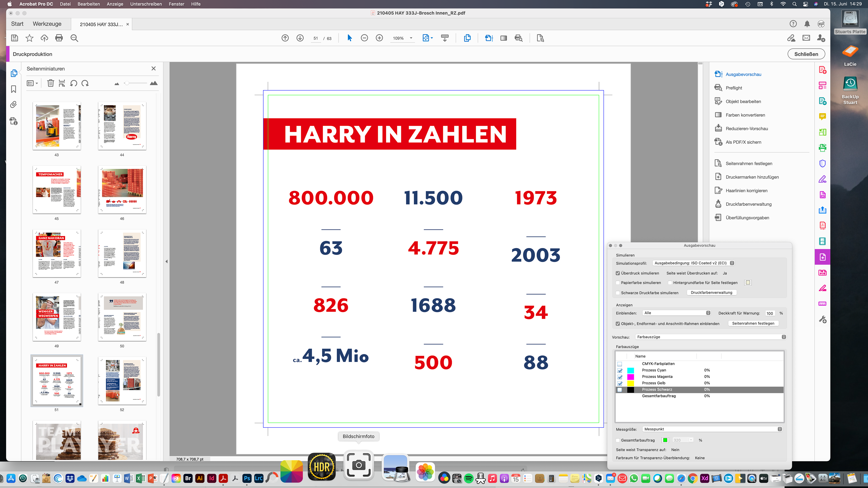This screenshot has width=868, height=488.
Task: Click the zoom in plus icon
Action: [x=380, y=38]
